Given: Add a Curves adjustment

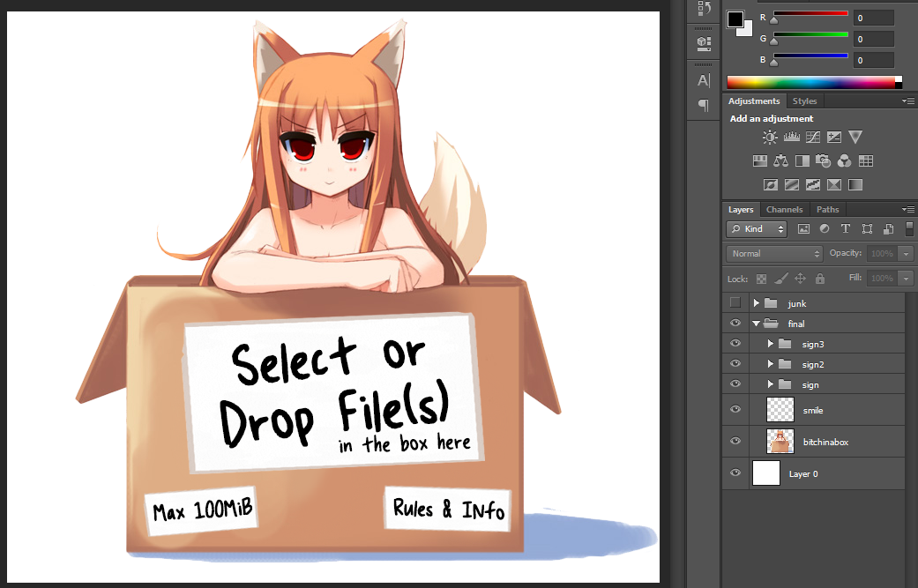Looking at the screenshot, I should tap(812, 137).
